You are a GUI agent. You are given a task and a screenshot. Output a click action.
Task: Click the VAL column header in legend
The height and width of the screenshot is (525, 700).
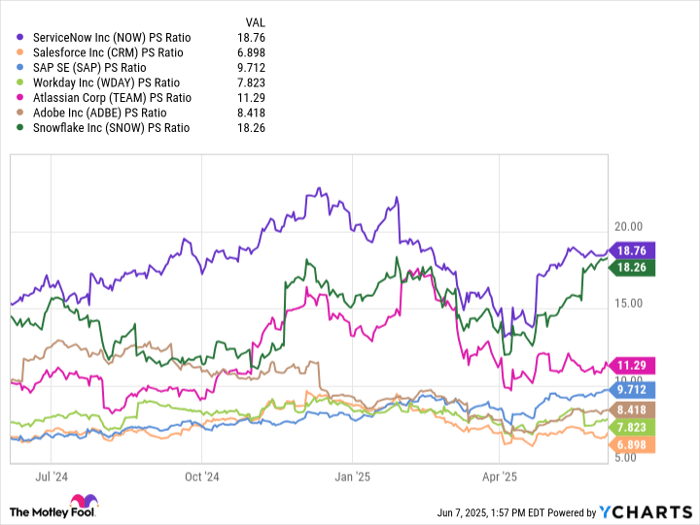pyautogui.click(x=259, y=21)
